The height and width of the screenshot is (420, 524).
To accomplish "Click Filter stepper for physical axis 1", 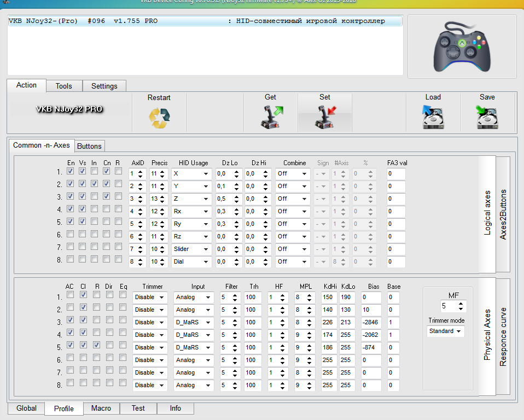I will point(235,297).
